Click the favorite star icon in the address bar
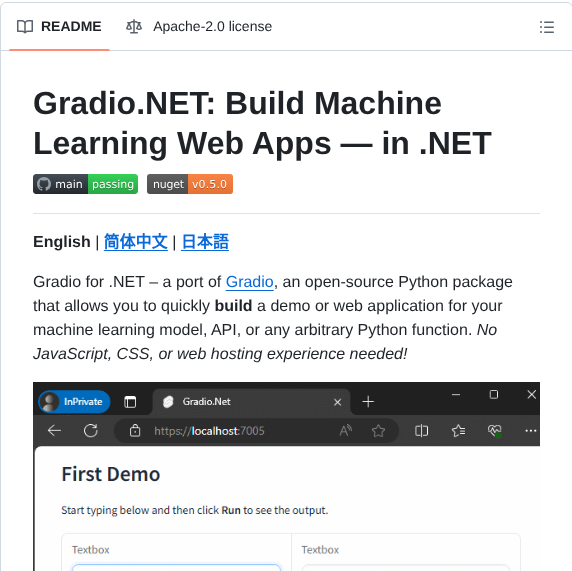Viewport: 572px width, 571px height. (x=378, y=431)
